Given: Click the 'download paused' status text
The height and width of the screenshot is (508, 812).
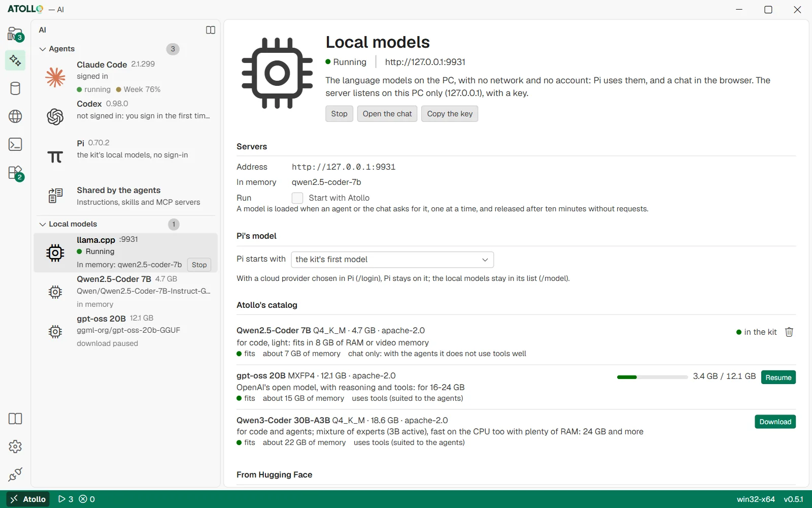Looking at the screenshot, I should [x=108, y=344].
